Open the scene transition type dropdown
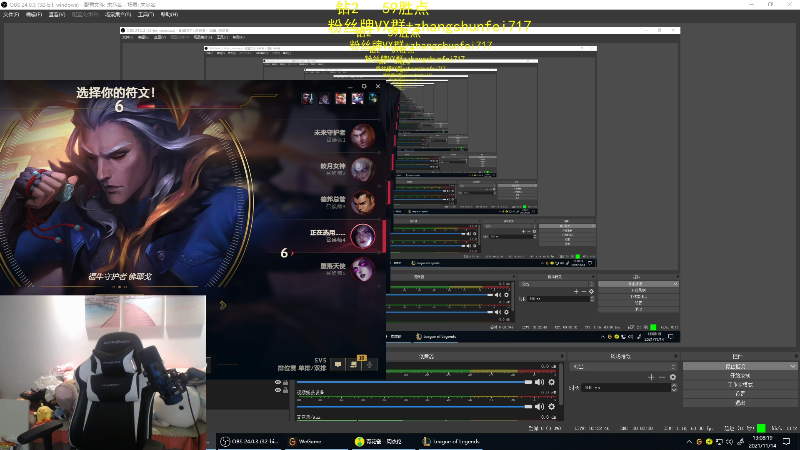The width and height of the screenshot is (800, 450). pyautogui.click(x=623, y=366)
